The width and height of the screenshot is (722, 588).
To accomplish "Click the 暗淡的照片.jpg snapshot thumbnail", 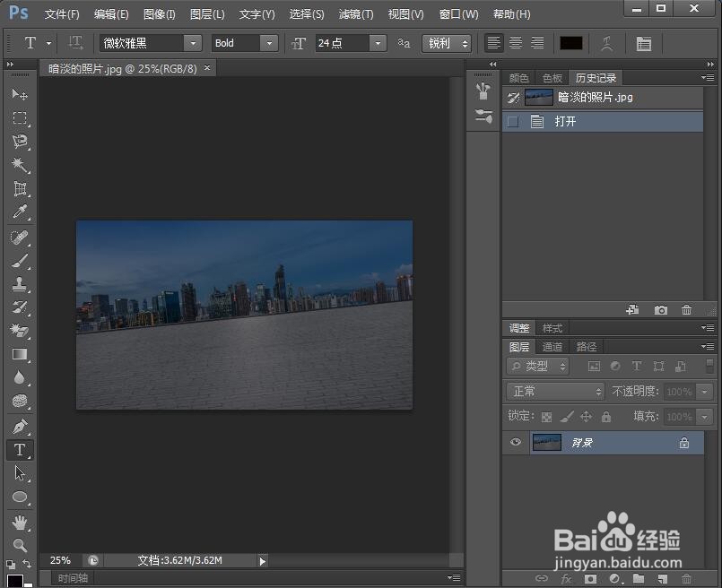I will (539, 98).
